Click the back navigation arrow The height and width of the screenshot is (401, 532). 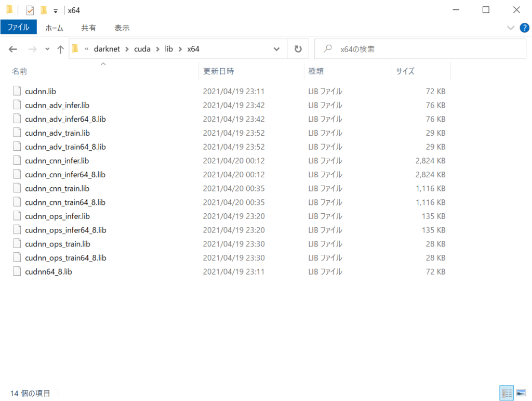click(x=13, y=49)
